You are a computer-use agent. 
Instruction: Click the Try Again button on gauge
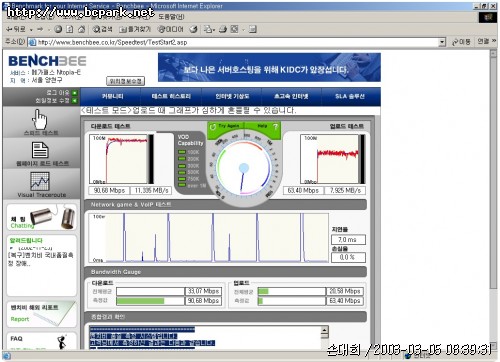226,126
